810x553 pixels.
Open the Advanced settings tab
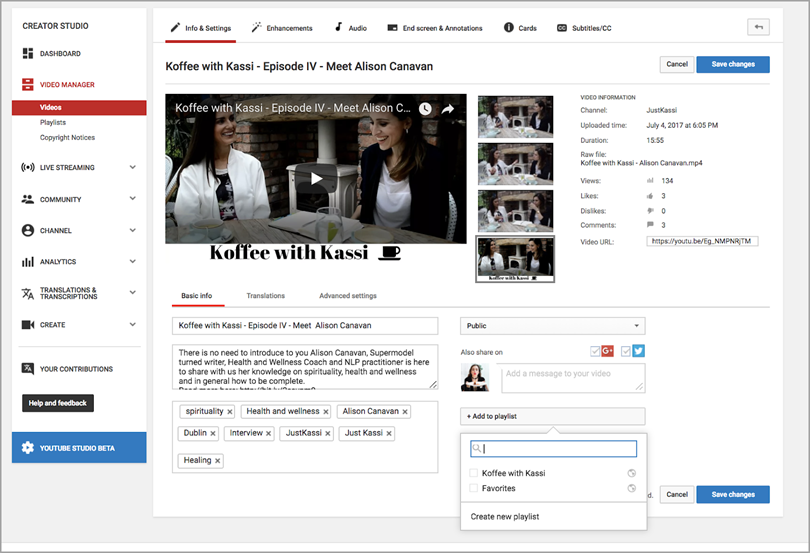348,296
